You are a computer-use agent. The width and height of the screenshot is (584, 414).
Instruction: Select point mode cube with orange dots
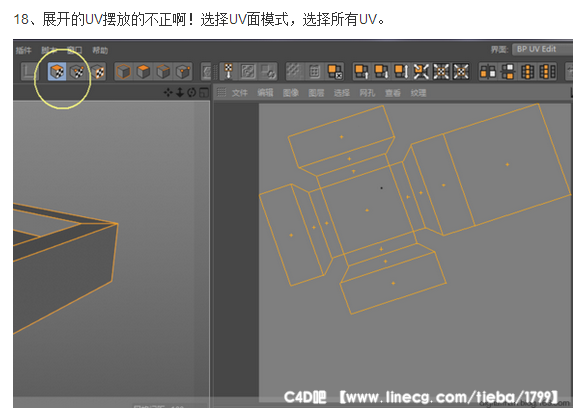pos(183,71)
